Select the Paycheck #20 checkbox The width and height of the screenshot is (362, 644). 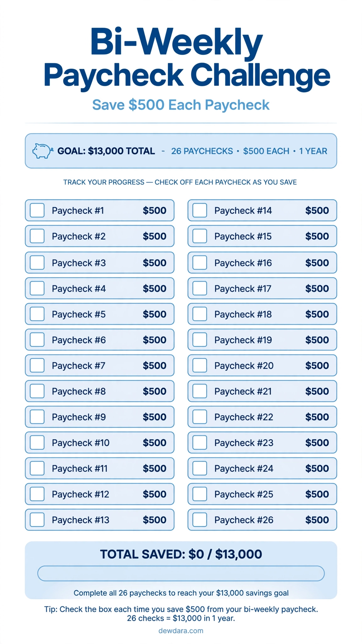coord(200,365)
